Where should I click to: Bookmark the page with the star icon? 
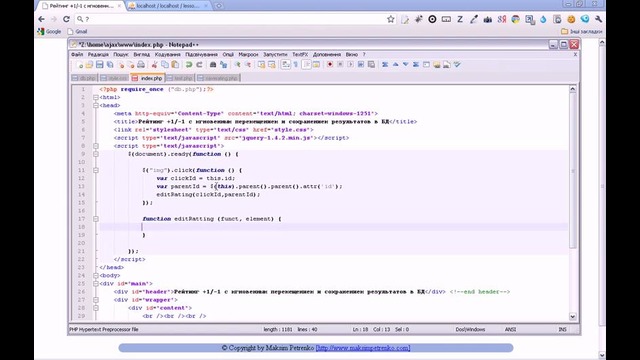(391, 19)
